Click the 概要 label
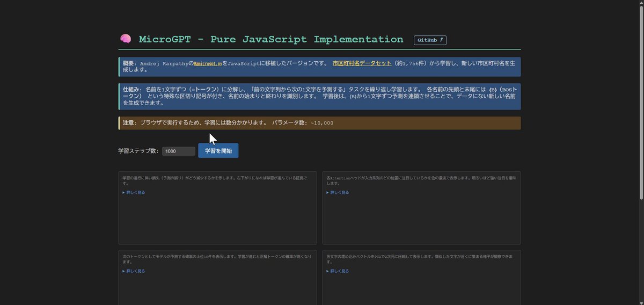This screenshot has width=644, height=305. 129,63
